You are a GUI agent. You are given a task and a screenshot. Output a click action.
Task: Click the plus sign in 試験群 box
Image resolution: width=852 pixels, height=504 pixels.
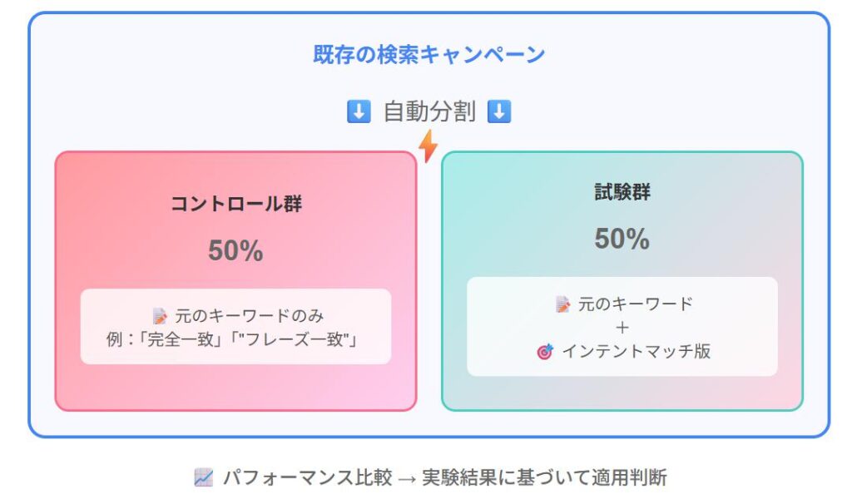[x=622, y=328]
